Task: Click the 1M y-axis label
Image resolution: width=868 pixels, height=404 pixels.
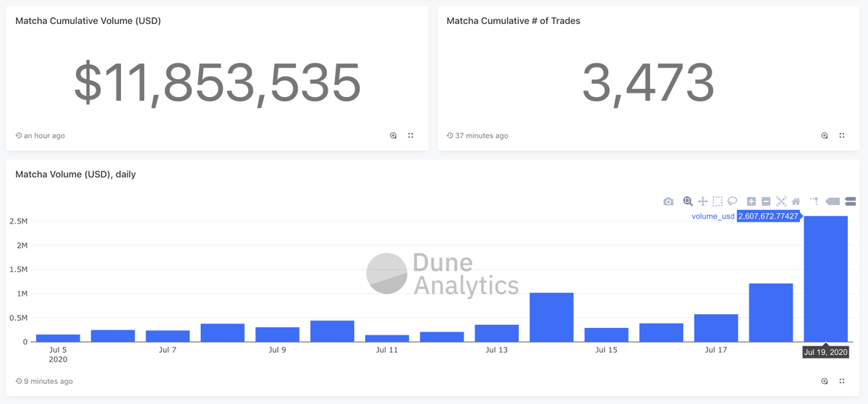Action: (x=21, y=293)
